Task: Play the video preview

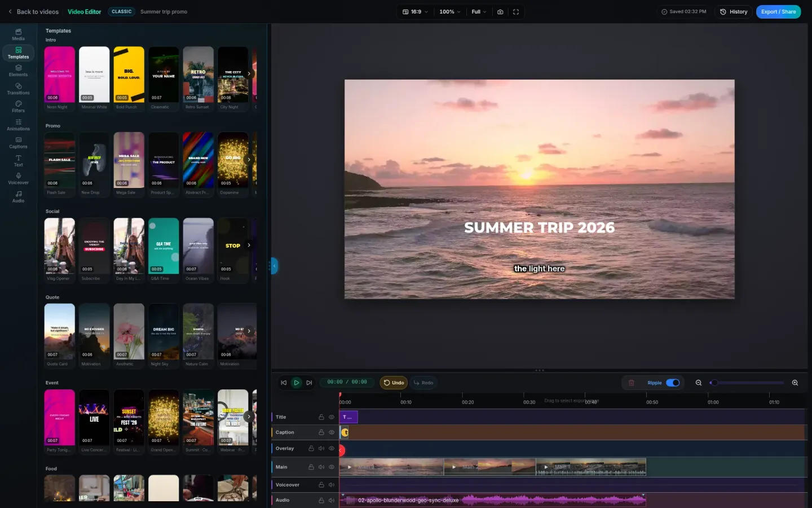Action: (297, 383)
